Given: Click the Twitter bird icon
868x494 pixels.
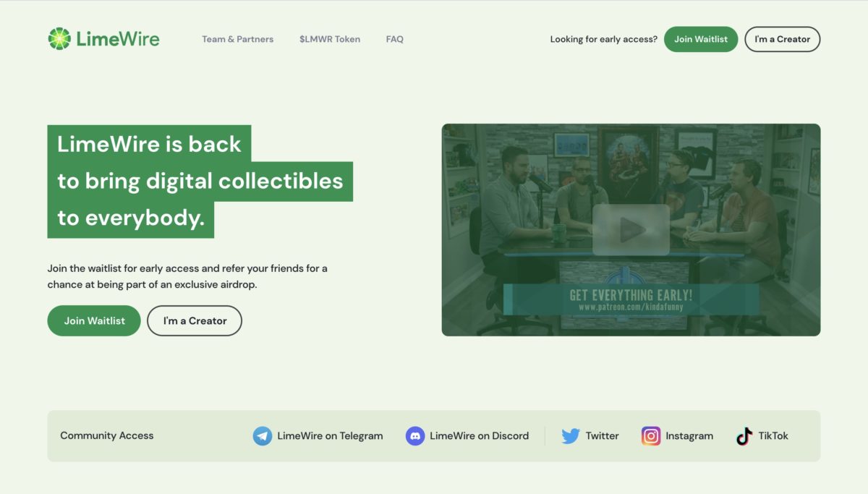Looking at the screenshot, I should (571, 436).
